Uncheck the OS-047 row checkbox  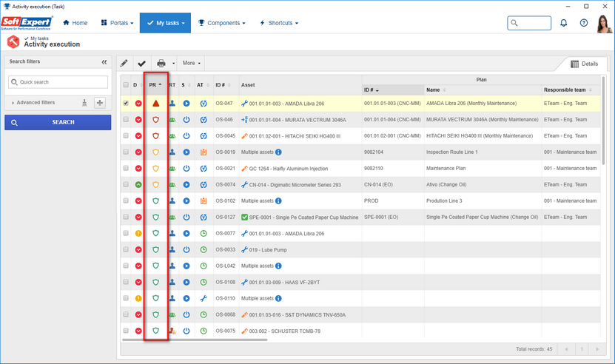126,103
